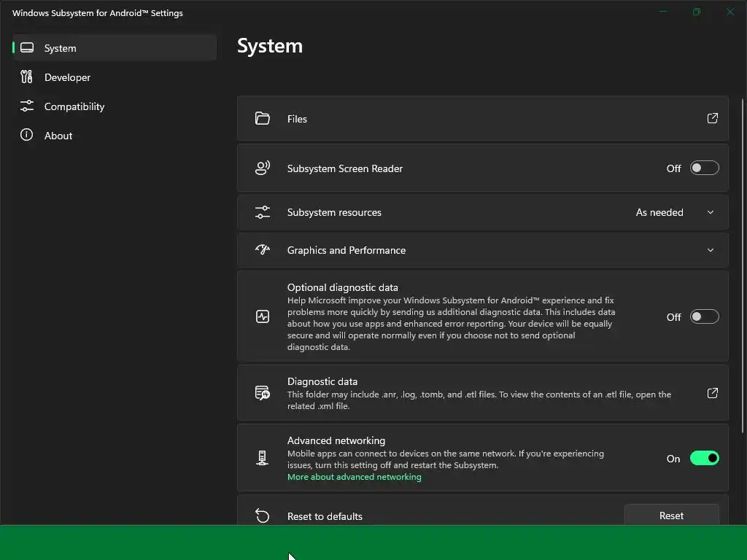Maximize the Settings window
This screenshot has width=747, height=560.
pos(697,12)
